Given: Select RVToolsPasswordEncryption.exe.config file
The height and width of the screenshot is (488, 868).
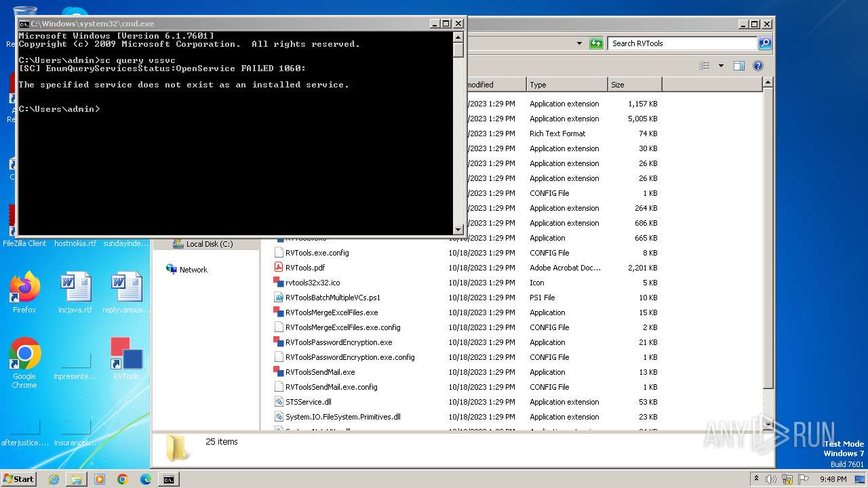Looking at the screenshot, I should point(350,357).
